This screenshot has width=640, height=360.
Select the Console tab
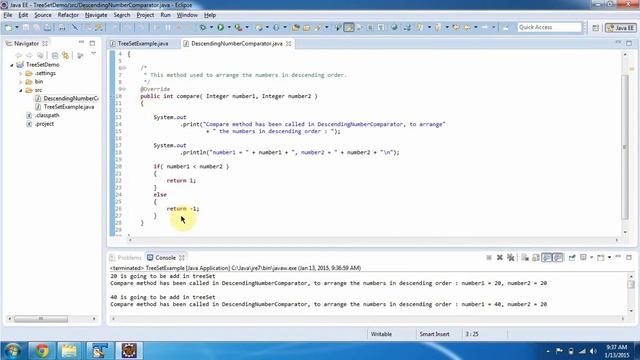point(165,258)
